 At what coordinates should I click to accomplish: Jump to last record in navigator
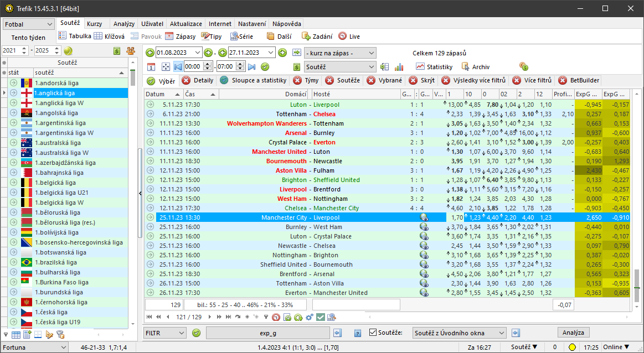click(x=228, y=317)
